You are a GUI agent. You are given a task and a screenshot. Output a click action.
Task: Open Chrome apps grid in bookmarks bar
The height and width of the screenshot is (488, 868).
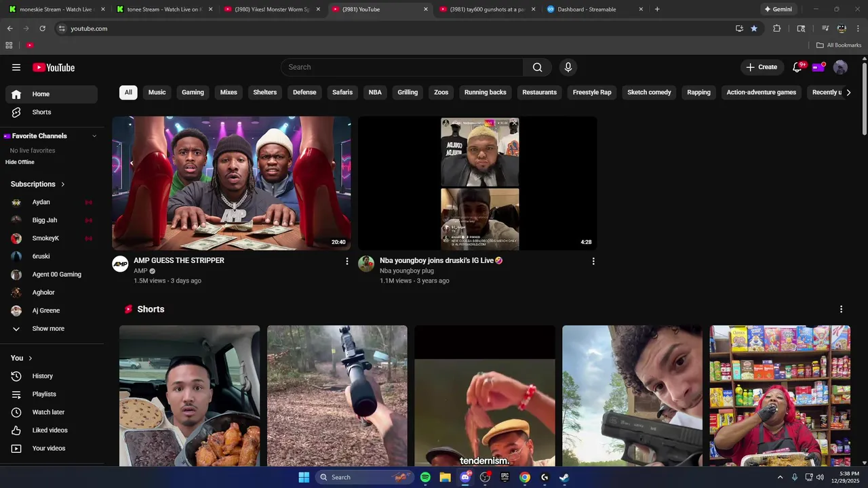pyautogui.click(x=9, y=45)
